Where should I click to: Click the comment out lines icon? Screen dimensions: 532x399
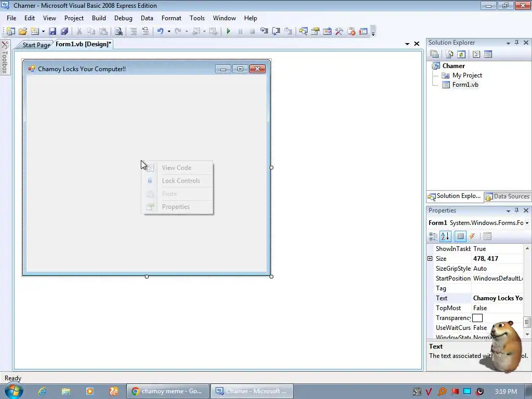134,31
